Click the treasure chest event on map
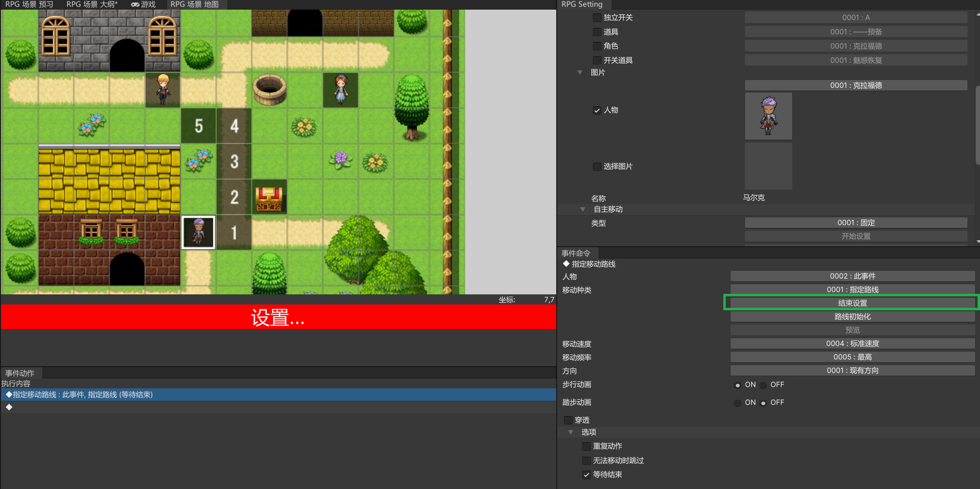 (x=269, y=198)
